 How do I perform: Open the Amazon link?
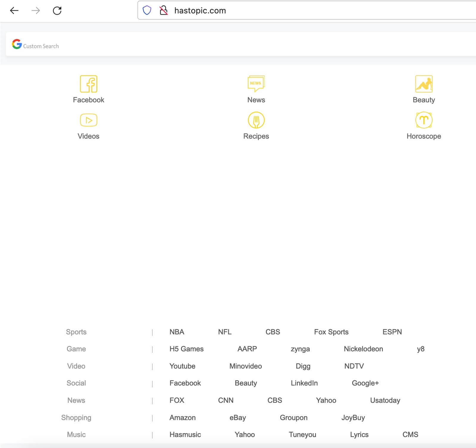click(182, 417)
